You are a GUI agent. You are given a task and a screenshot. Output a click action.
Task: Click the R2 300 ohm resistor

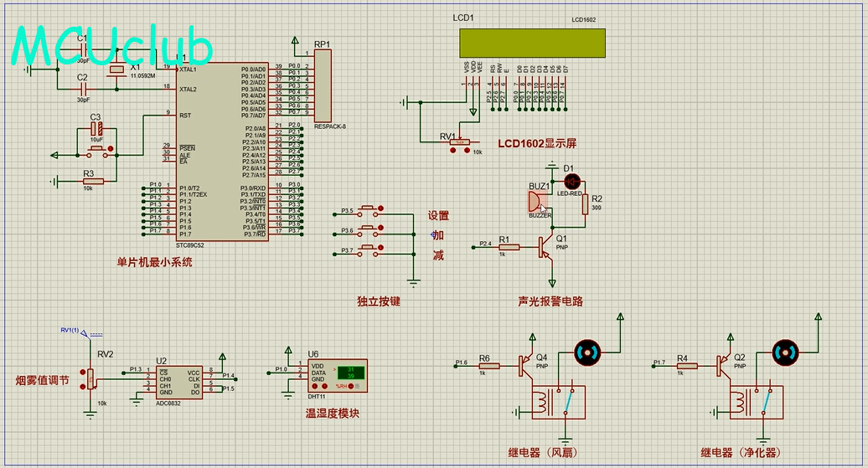tap(586, 204)
